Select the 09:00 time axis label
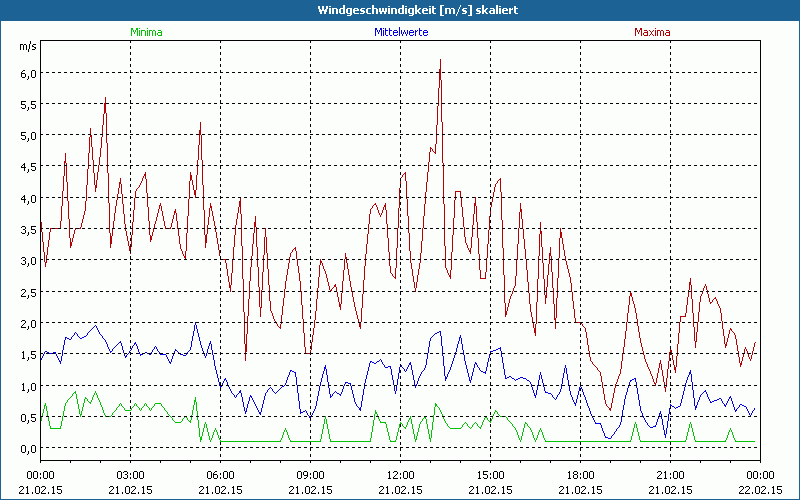The height and width of the screenshot is (500, 800). pos(310,474)
